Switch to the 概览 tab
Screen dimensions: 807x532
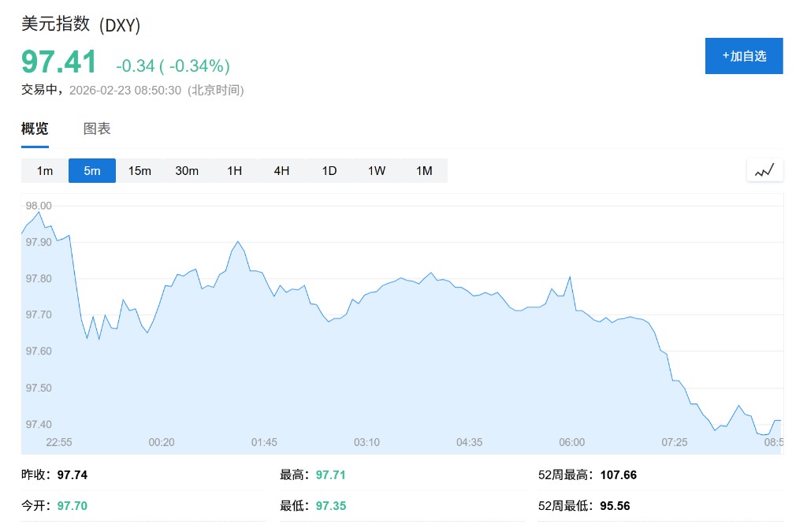(x=35, y=129)
